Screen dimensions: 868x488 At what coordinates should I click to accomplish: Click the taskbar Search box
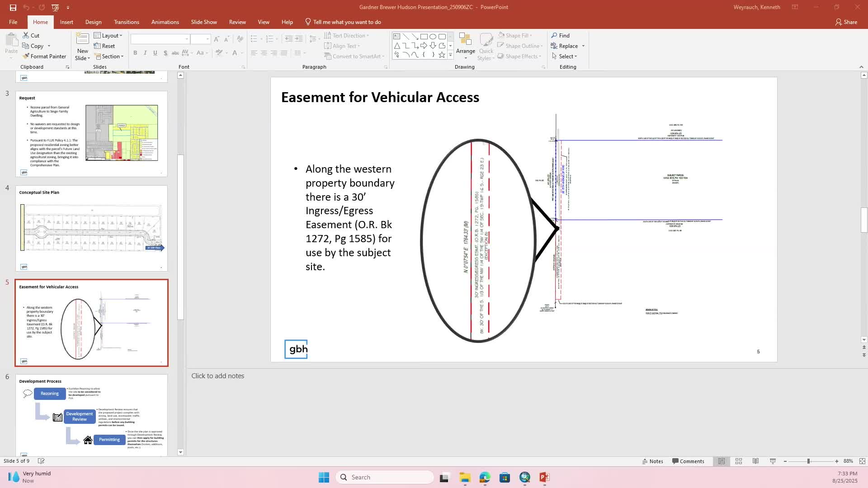coord(385,478)
